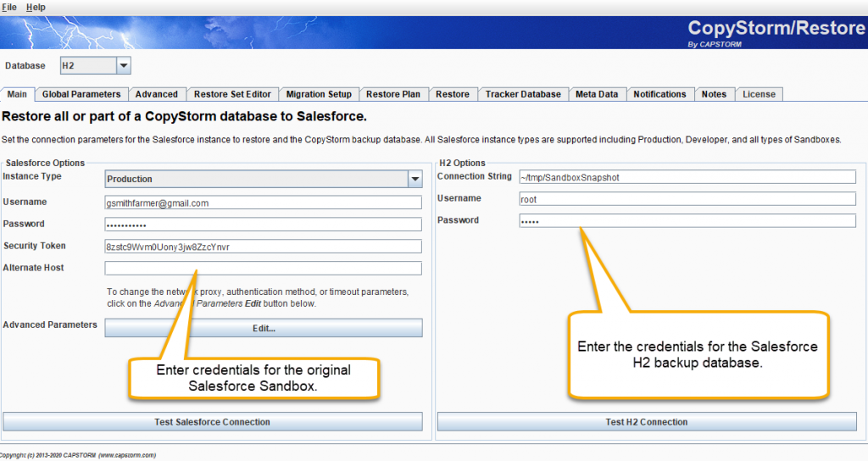Go to the Restore Plan tab
Image resolution: width=868 pixels, height=461 pixels.
393,94
